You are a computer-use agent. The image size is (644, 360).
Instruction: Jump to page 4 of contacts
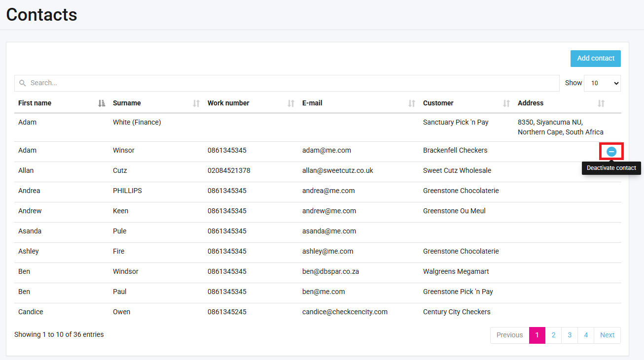[586, 335]
